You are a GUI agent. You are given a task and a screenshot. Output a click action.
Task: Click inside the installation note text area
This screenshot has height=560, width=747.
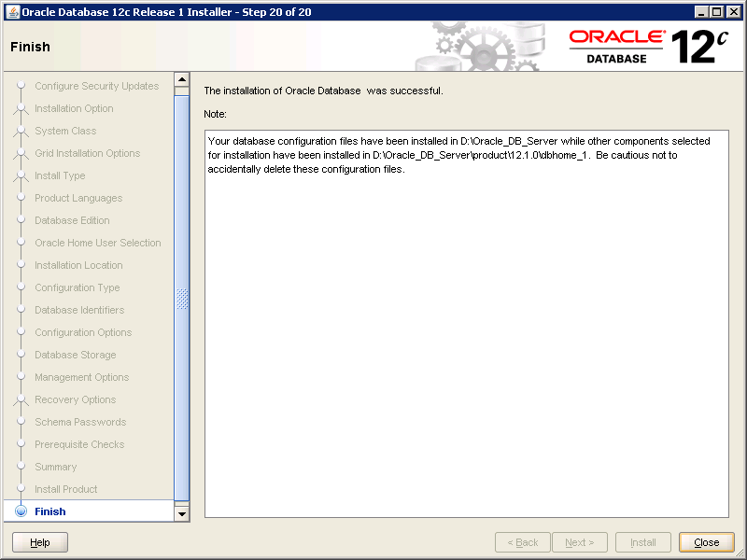(466, 324)
